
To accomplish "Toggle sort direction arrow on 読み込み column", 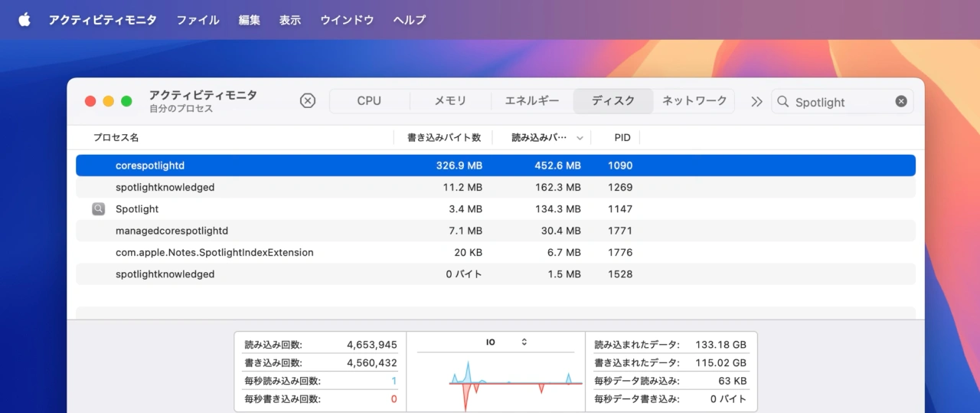I will point(580,139).
